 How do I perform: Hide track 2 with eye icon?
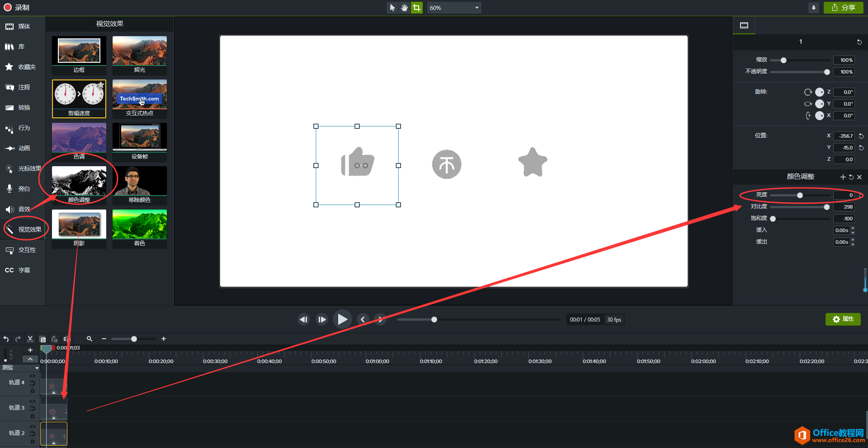click(32, 426)
